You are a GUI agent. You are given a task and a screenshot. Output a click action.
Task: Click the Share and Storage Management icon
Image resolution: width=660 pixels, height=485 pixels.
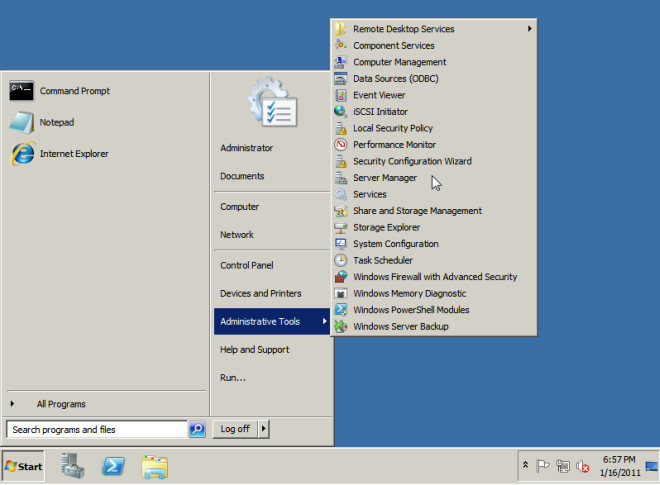tap(341, 211)
